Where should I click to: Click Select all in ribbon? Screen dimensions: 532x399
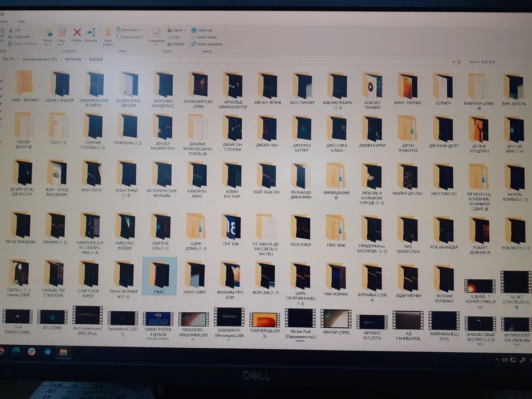202,30
